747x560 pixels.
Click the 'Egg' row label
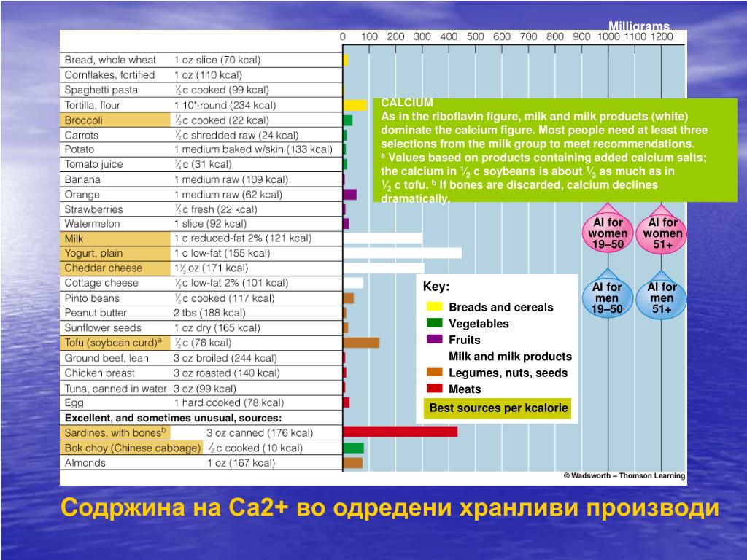(x=74, y=402)
